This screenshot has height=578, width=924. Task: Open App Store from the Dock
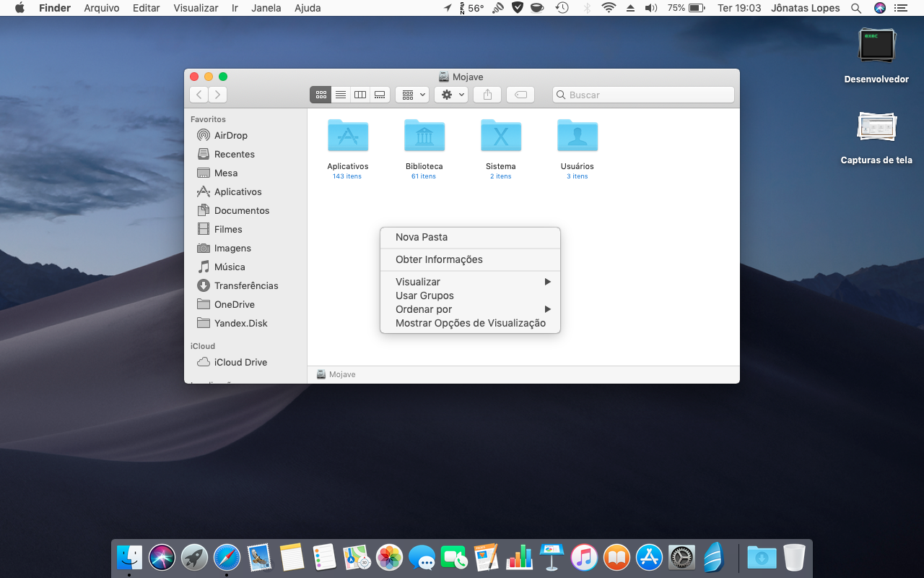tap(649, 558)
